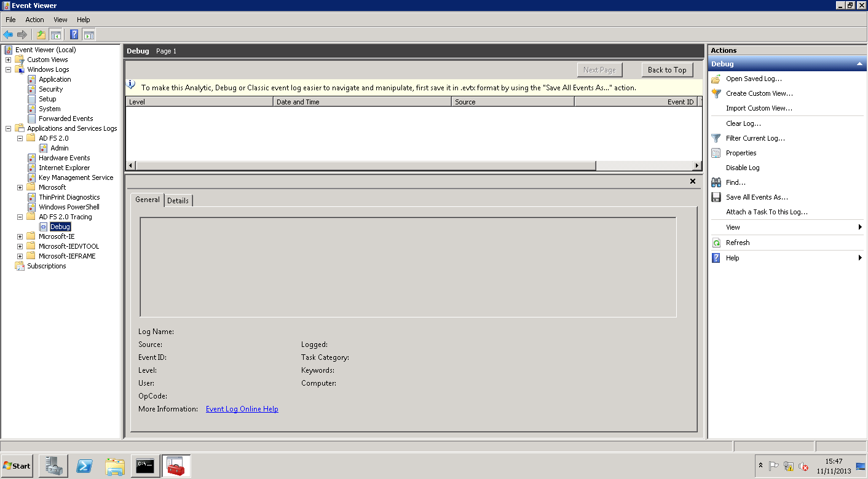Sort events by the Date and Time column
Viewport: 868px width, 479px height.
362,102
